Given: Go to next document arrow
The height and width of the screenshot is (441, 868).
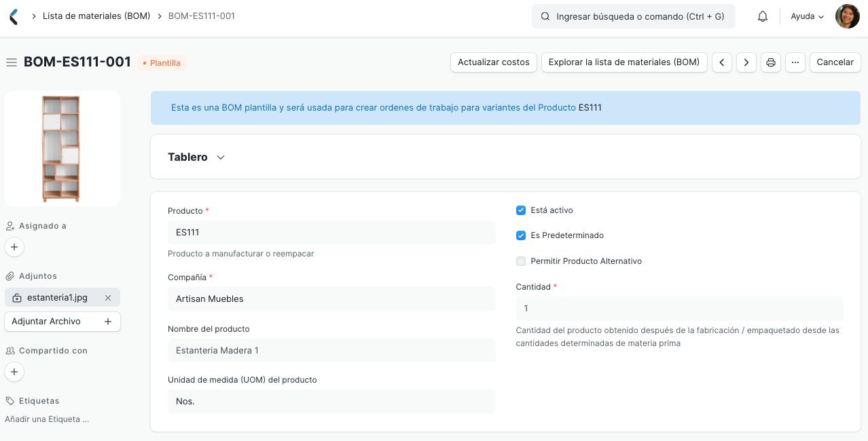Looking at the screenshot, I should coord(746,62).
